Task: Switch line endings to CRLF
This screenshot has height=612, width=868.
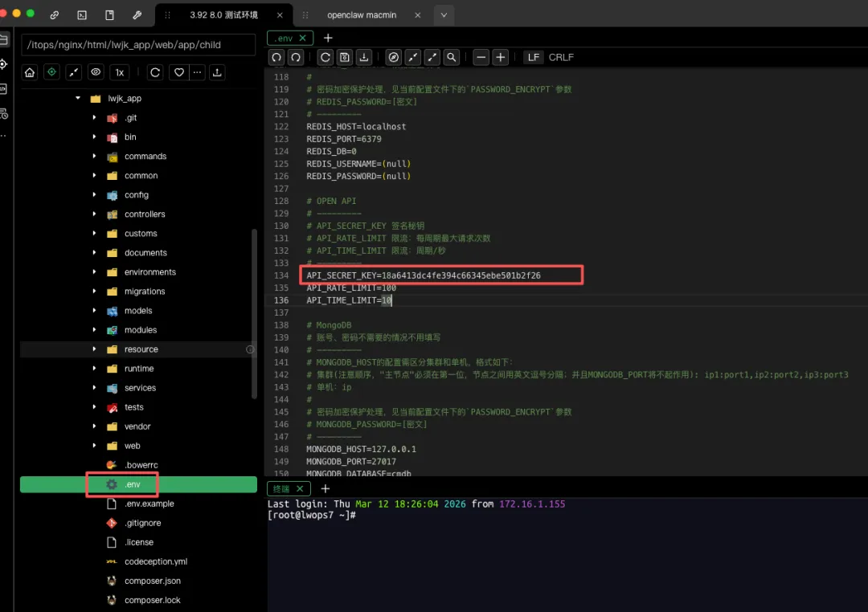Action: (561, 58)
